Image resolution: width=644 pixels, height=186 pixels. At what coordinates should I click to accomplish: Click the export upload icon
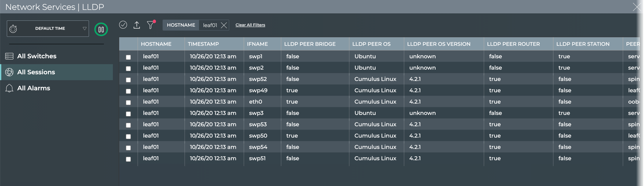tap(137, 25)
